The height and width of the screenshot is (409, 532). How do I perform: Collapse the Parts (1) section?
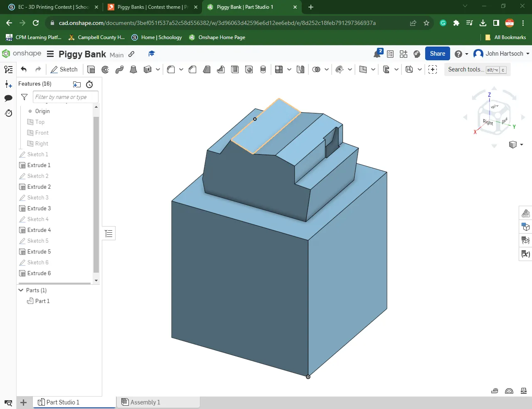[21, 290]
